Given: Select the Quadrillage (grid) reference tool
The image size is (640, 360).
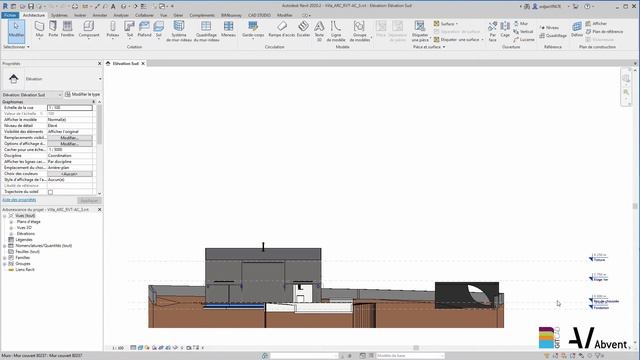Looking at the screenshot, I should point(553,36).
